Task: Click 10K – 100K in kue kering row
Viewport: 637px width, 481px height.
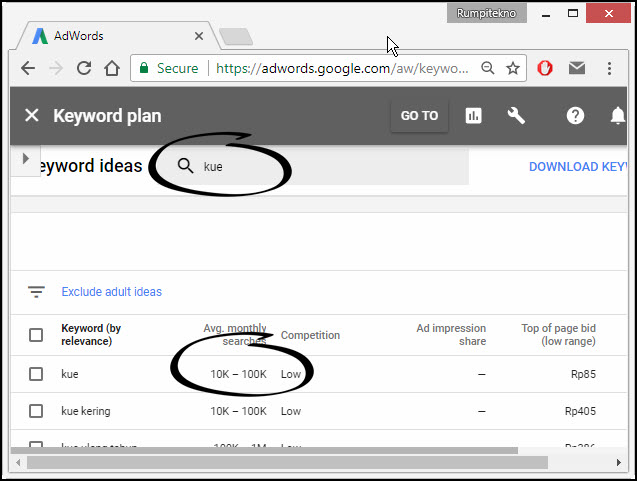Action: click(238, 411)
